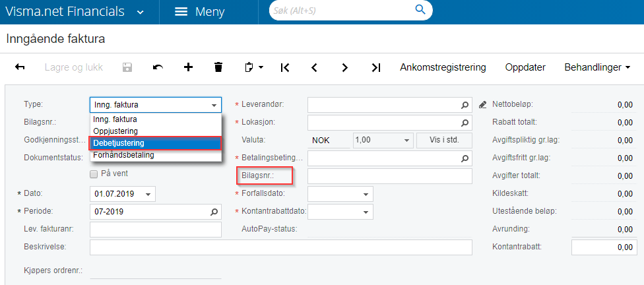This screenshot has width=644, height=285.
Task: Open the Meny main menu
Action: [200, 12]
